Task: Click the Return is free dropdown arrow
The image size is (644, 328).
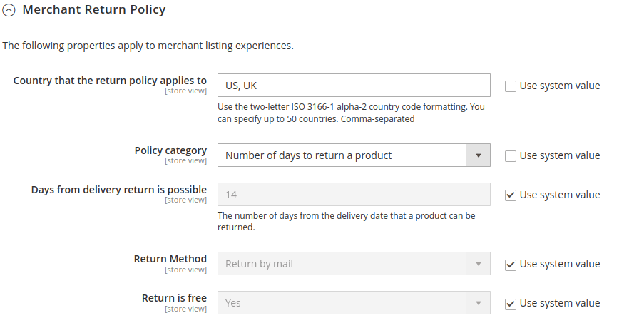Action: click(478, 302)
